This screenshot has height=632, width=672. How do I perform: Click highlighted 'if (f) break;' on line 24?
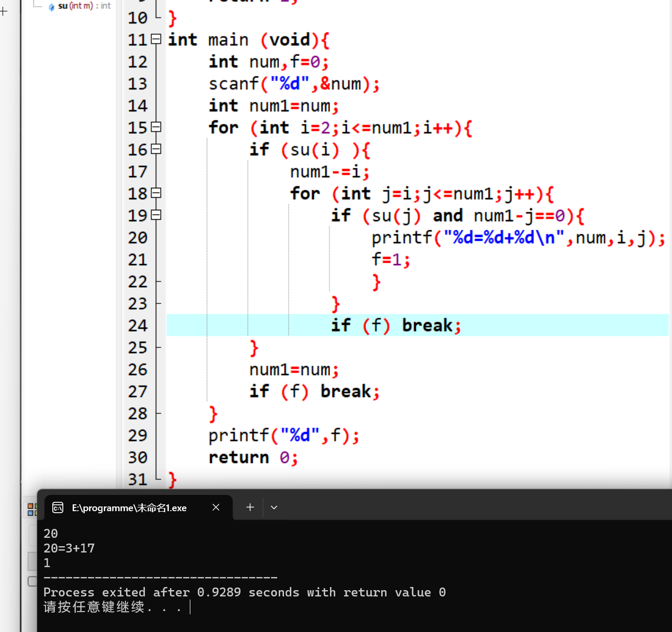396,325
